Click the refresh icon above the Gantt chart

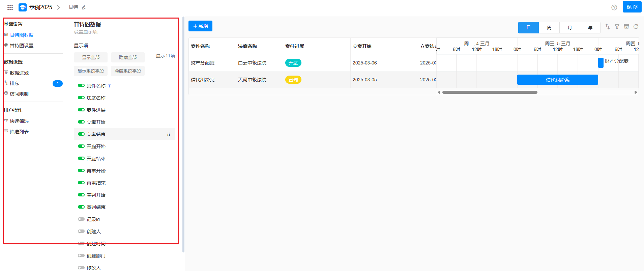click(x=636, y=27)
